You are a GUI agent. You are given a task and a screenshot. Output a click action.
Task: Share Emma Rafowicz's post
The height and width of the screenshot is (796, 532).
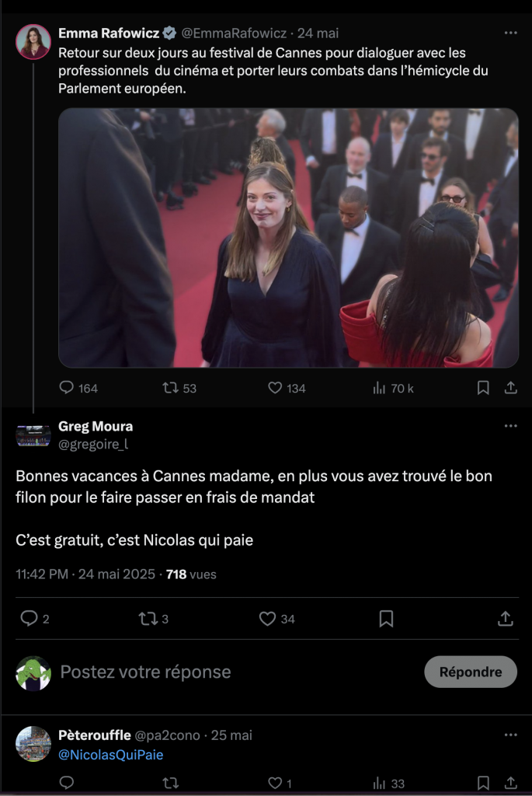510,387
